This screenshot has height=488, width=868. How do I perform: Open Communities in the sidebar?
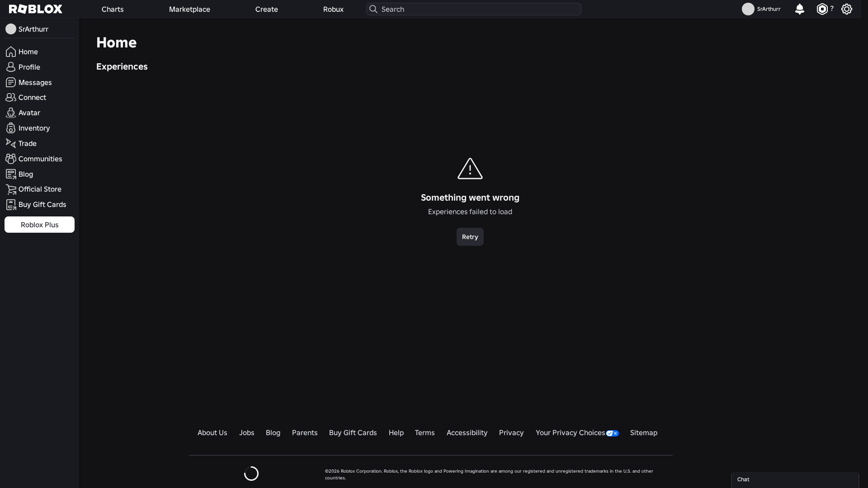39,159
